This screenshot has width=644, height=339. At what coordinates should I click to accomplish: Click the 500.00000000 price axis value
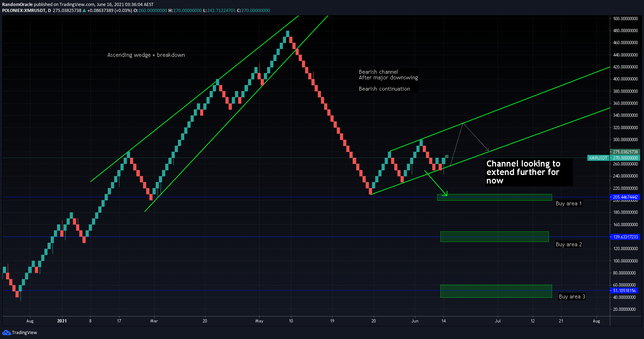click(x=625, y=19)
